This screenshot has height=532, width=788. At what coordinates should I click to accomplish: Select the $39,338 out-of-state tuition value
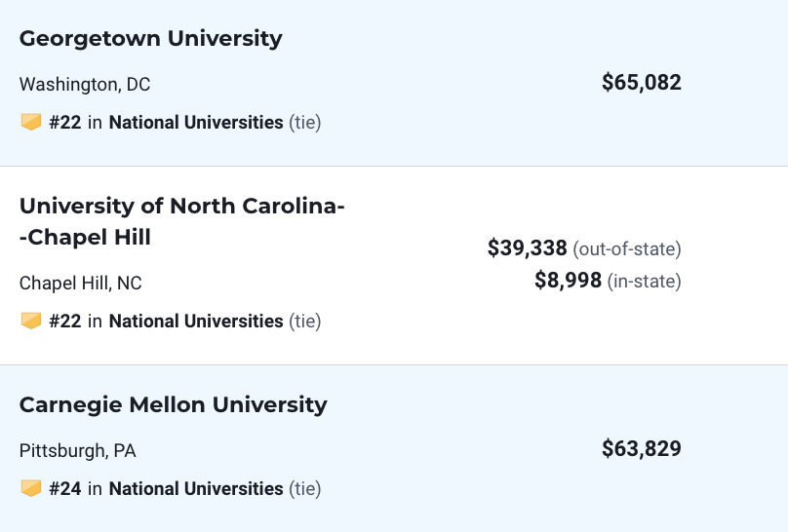[x=528, y=247]
